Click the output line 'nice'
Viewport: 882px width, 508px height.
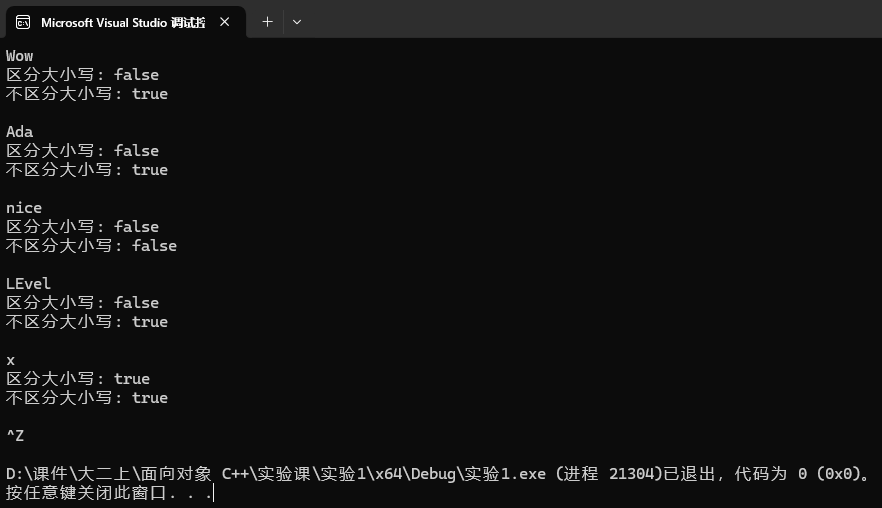(x=24, y=208)
